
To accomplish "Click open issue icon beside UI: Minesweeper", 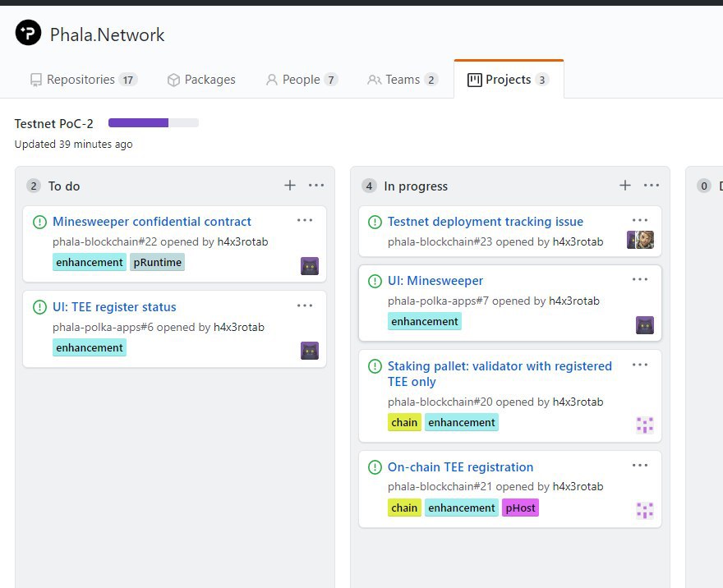I will [375, 281].
